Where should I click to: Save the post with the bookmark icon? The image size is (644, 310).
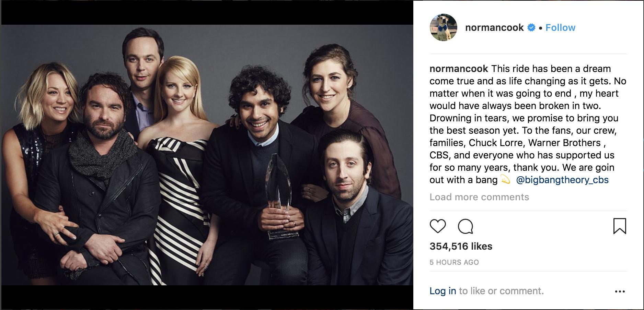(620, 226)
